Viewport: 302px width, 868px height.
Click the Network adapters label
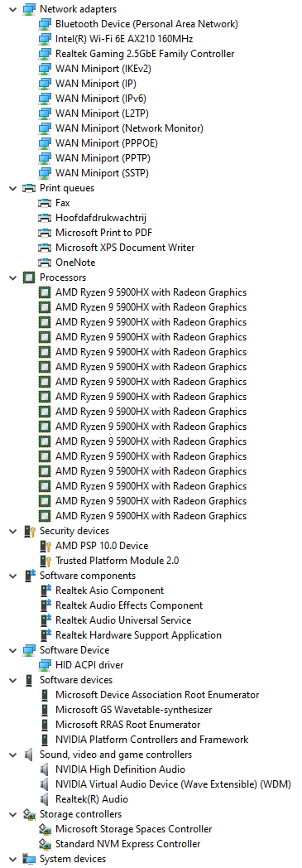(x=78, y=9)
